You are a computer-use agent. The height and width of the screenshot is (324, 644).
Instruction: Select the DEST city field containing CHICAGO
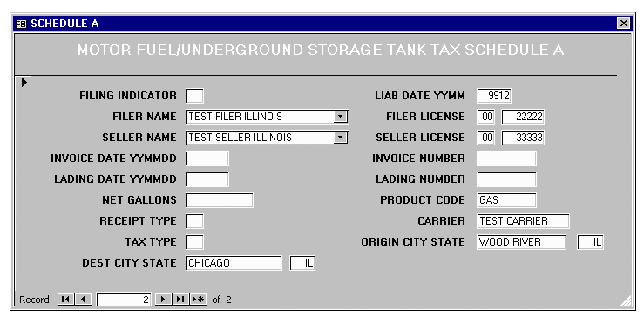click(234, 263)
